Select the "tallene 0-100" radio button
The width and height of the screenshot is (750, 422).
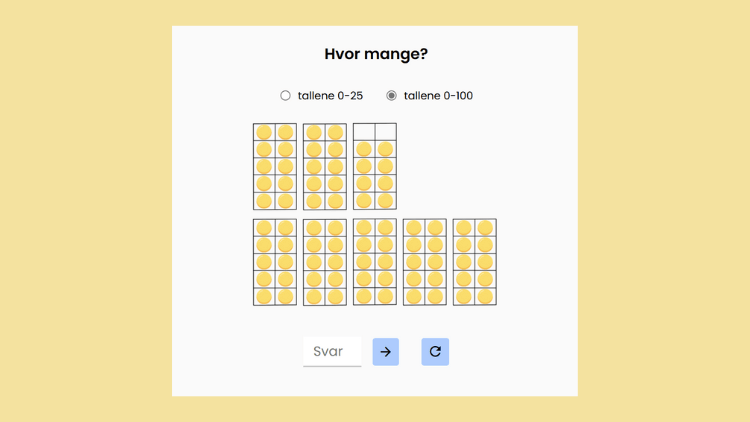click(392, 96)
